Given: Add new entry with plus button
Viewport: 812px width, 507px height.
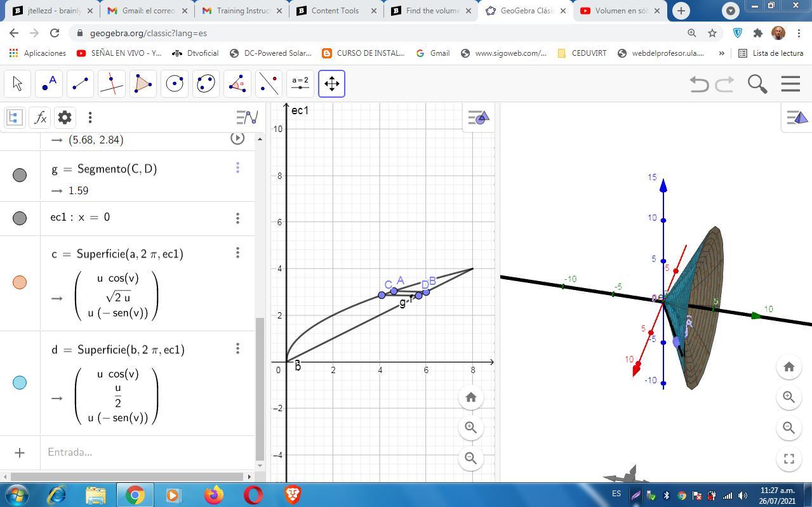Looking at the screenshot, I should click(20, 452).
